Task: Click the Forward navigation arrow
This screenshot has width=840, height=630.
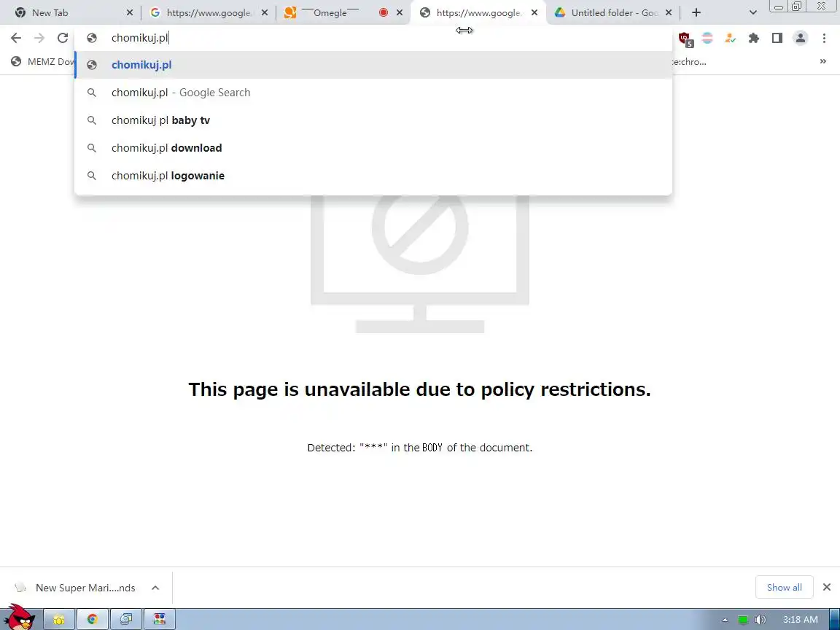Action: [x=39, y=38]
